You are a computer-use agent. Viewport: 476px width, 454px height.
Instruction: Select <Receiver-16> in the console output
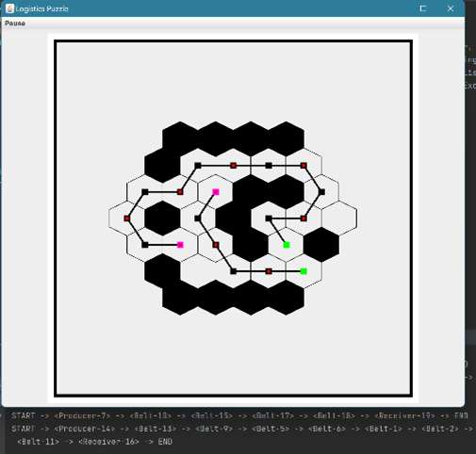coord(108,442)
